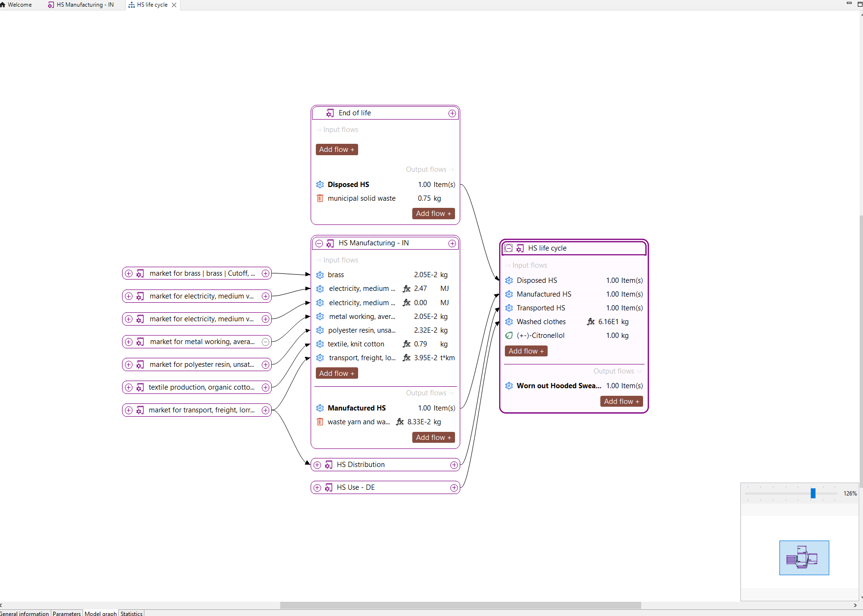Open the Statistics tab at the bottom
This screenshot has height=616, width=863.
[132, 613]
